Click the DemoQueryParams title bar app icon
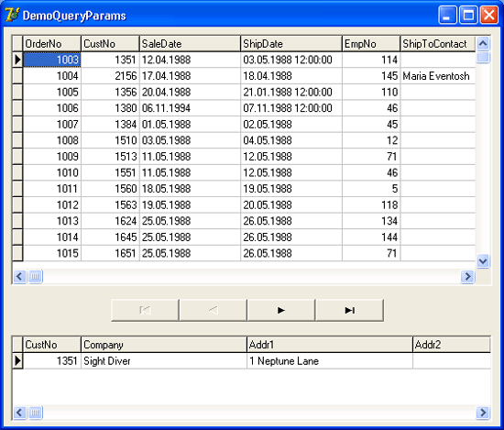 (x=12, y=15)
